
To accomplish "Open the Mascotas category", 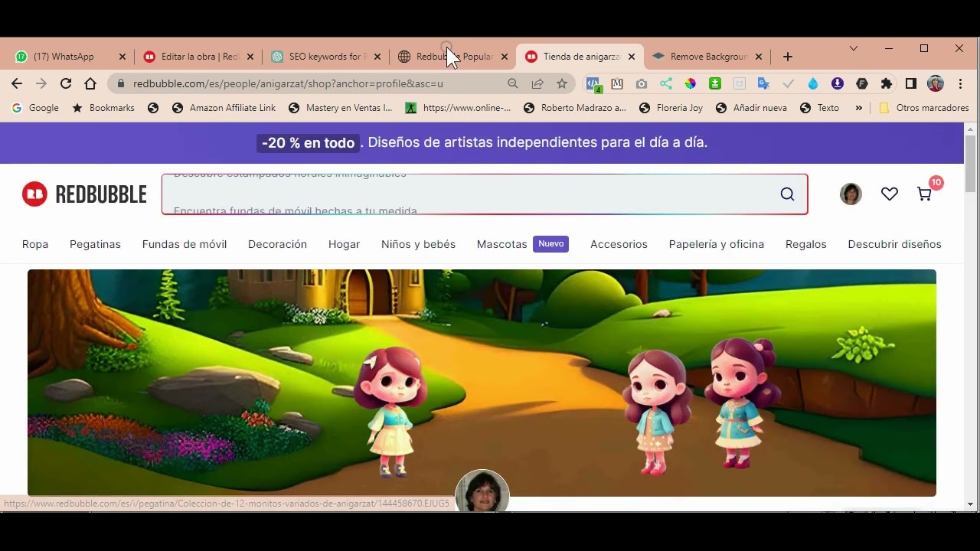I will pyautogui.click(x=501, y=244).
